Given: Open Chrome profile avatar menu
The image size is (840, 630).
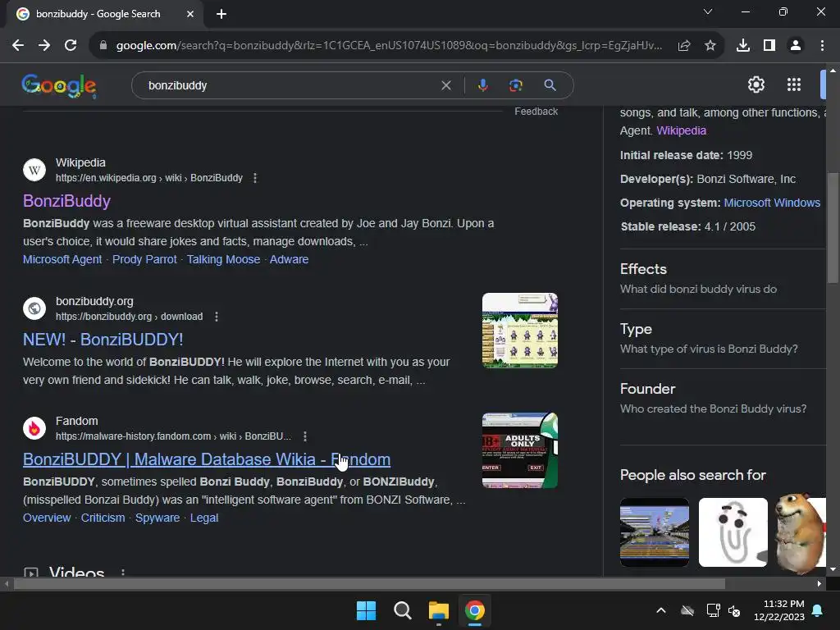Looking at the screenshot, I should pyautogui.click(x=796, y=46).
